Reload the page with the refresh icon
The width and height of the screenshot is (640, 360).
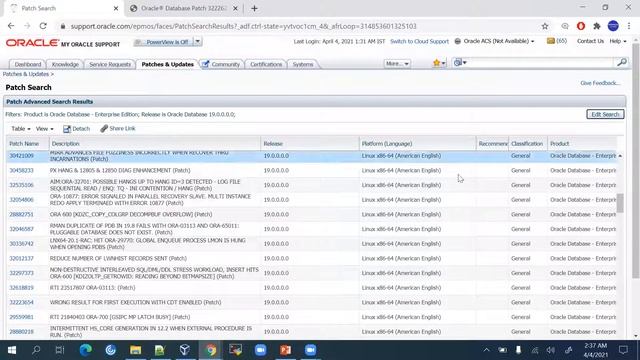point(43,26)
